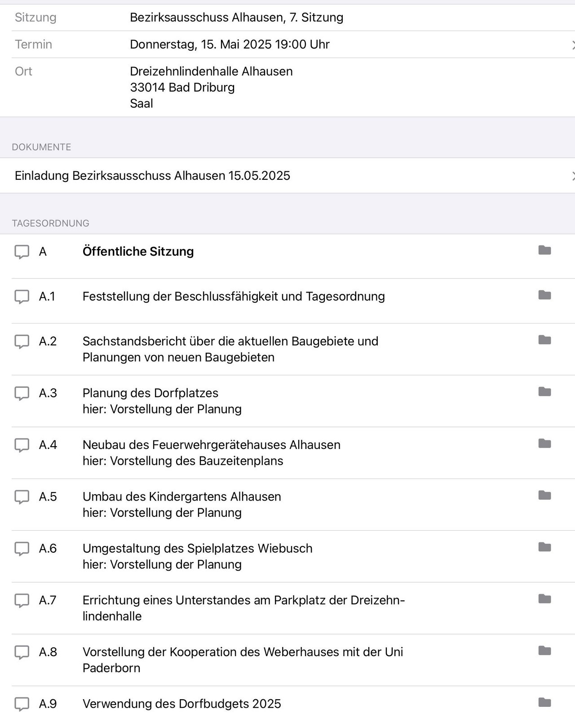
Task: Click comment bubble icon for item A.8
Action: 22,652
